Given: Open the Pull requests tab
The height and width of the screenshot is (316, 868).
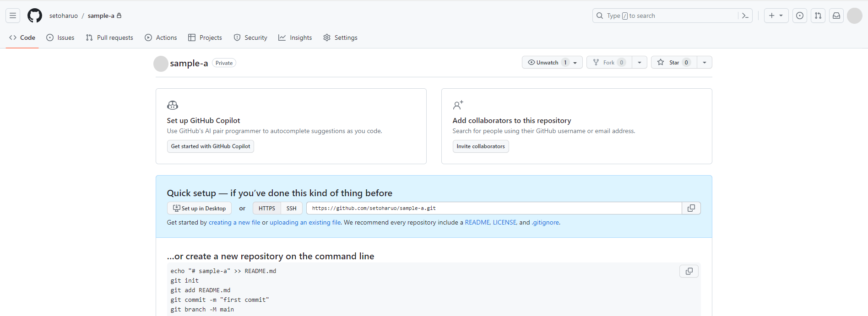Looking at the screenshot, I should pyautogui.click(x=109, y=37).
